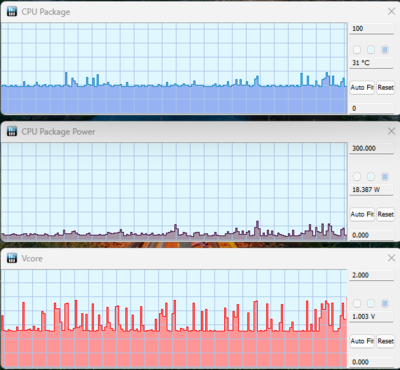Reset the Vcore graph scale
This screenshot has width=400, height=370.
coord(386,341)
